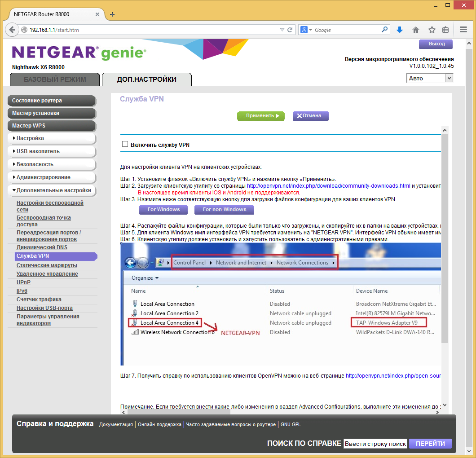Open the address bar history dropdown arrow
Image resolution: width=476 pixels, height=458 pixels.
click(x=282, y=30)
